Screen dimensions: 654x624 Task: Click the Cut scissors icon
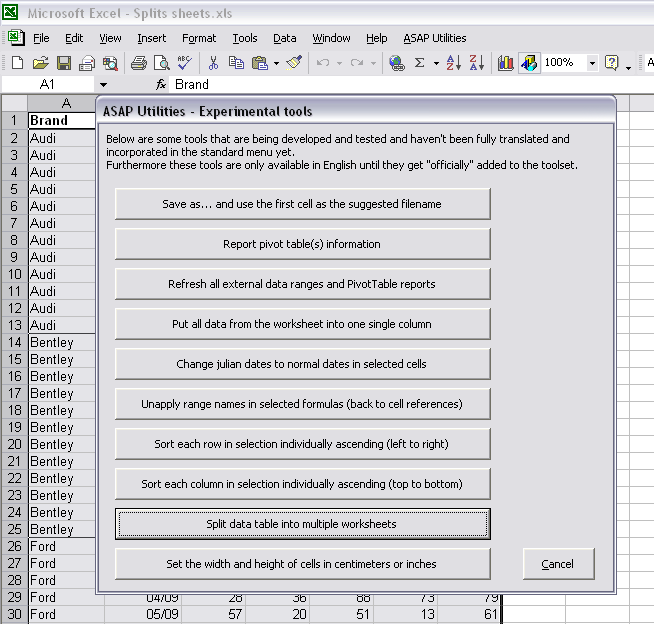213,63
